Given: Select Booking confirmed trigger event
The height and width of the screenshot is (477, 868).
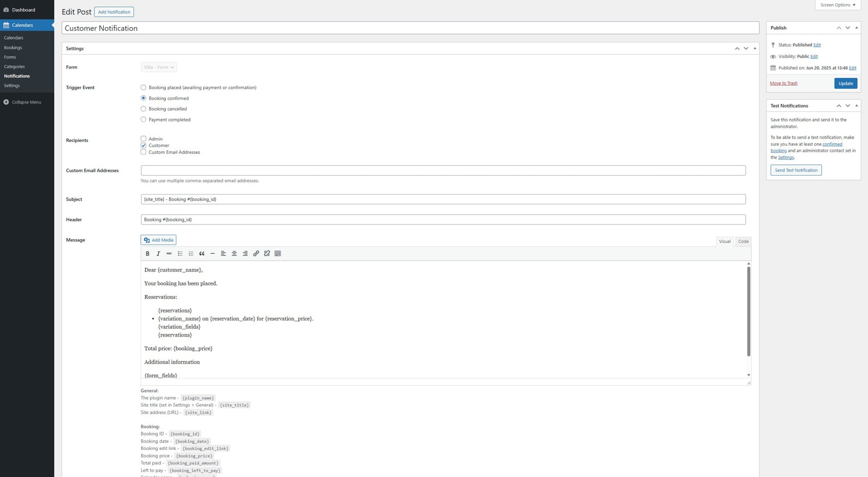Looking at the screenshot, I should click(143, 98).
